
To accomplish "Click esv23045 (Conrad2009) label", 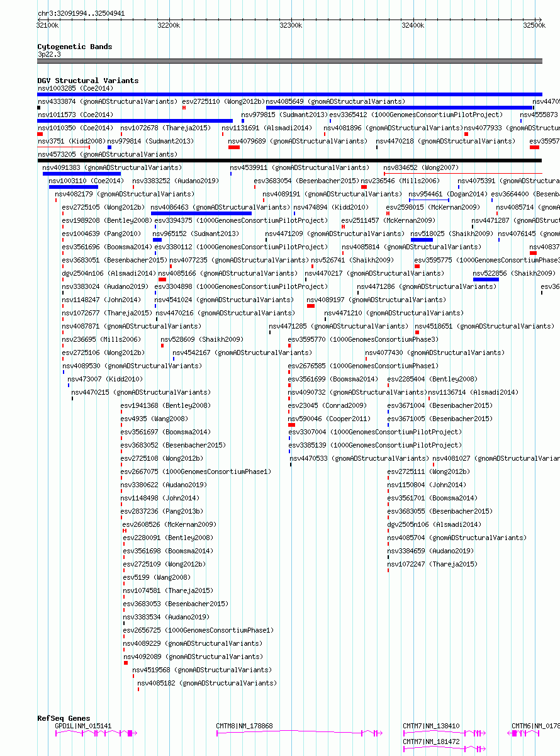I will (x=327, y=405).
